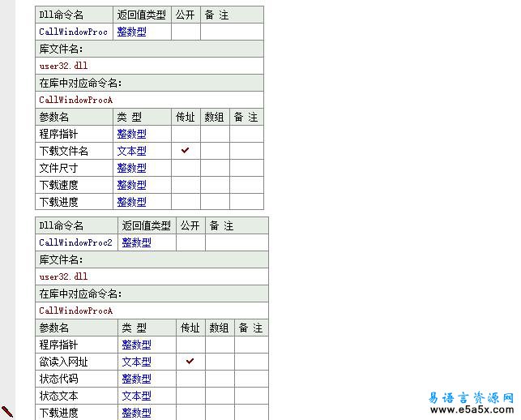Viewport: 521px width, 420px height.
Task: Select 下载进度 parameter in CallWindowProc2 table
Action: [76, 413]
